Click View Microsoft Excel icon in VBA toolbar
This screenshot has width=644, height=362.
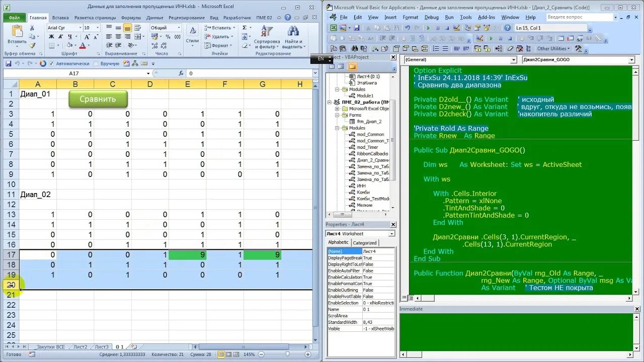[x=334, y=28]
